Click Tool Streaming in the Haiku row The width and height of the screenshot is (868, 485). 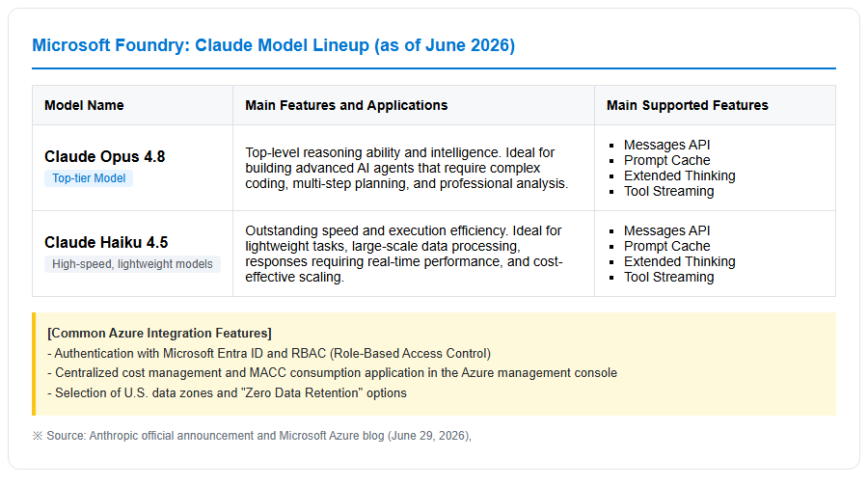pyautogui.click(x=668, y=277)
